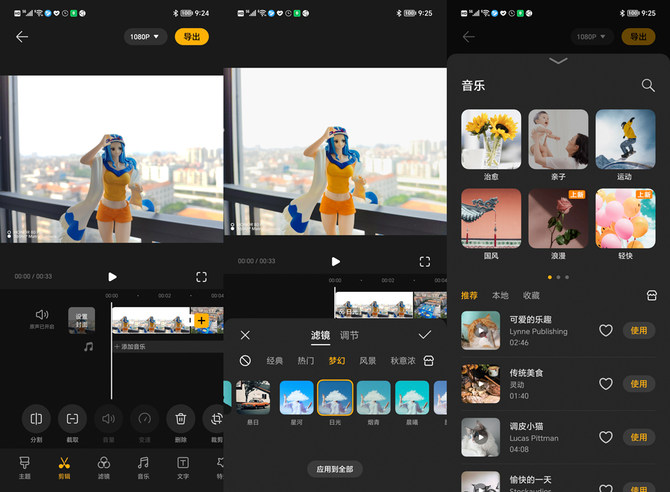Screen dimensions: 670x492
Task: Click the music note icon beside the timeline
Action: tap(88, 346)
